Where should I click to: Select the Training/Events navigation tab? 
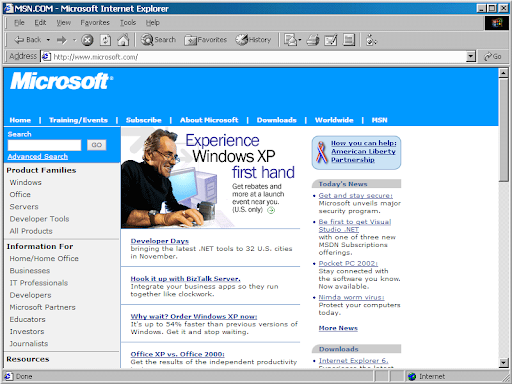(x=78, y=120)
